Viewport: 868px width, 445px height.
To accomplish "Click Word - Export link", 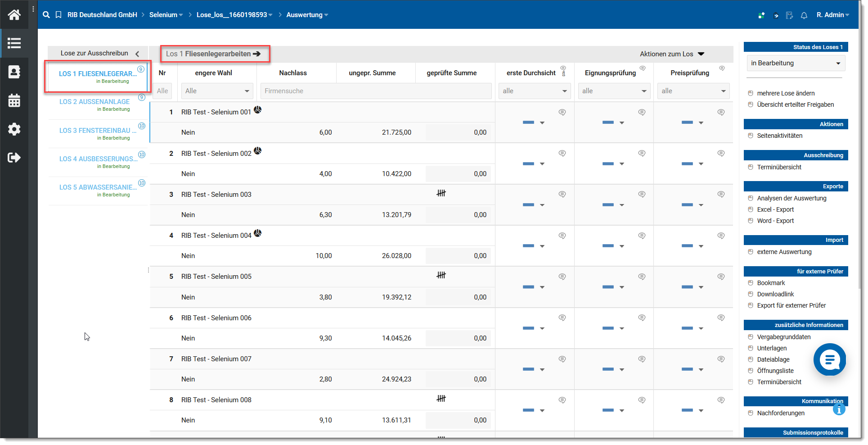I will coord(775,221).
